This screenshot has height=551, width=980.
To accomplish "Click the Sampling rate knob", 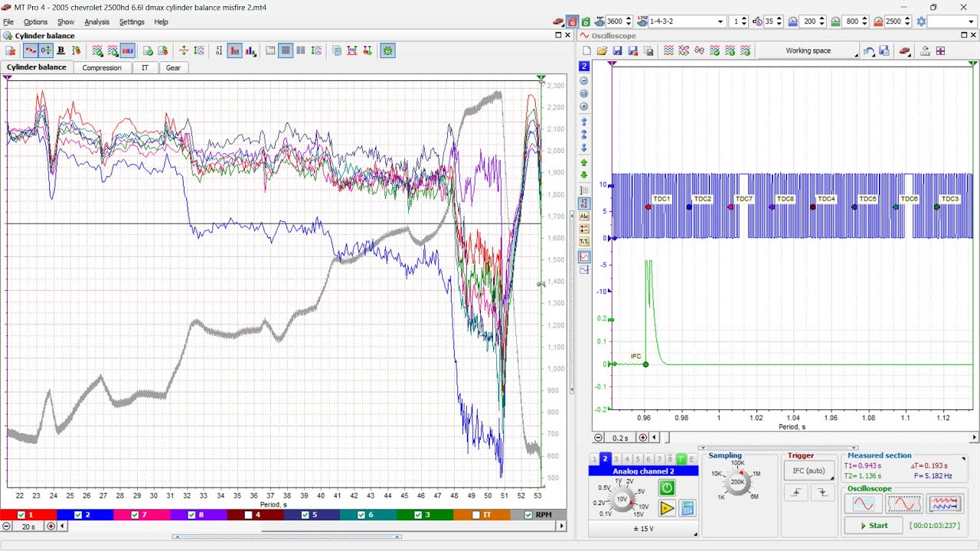I will [x=737, y=482].
